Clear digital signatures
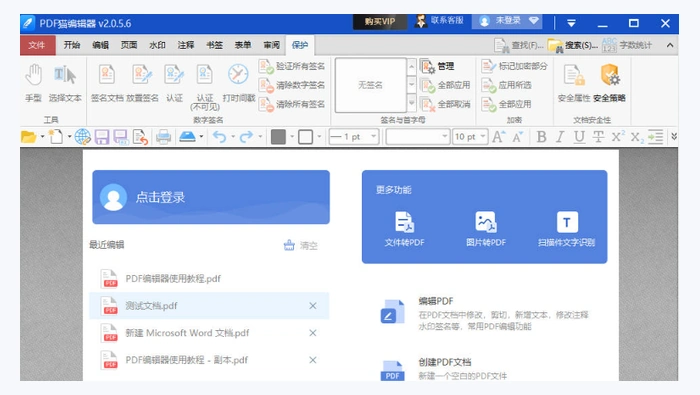The height and width of the screenshot is (395, 700). 292,85
